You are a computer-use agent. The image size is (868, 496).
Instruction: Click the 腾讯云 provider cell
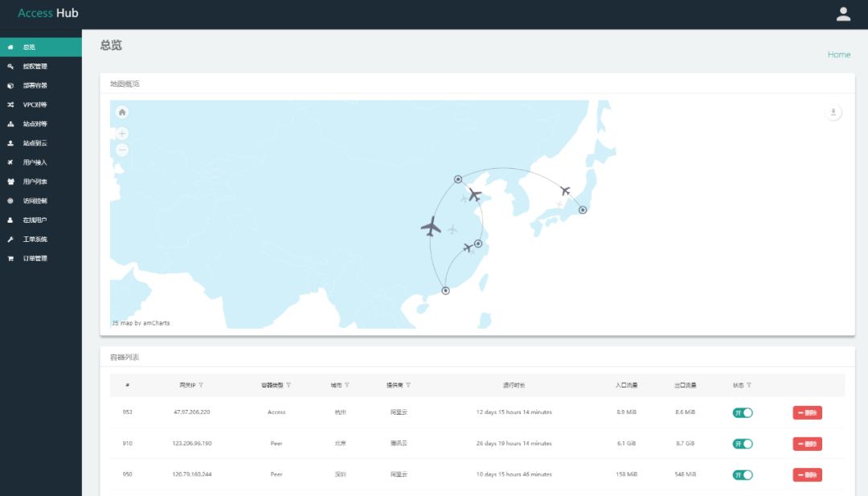(399, 444)
